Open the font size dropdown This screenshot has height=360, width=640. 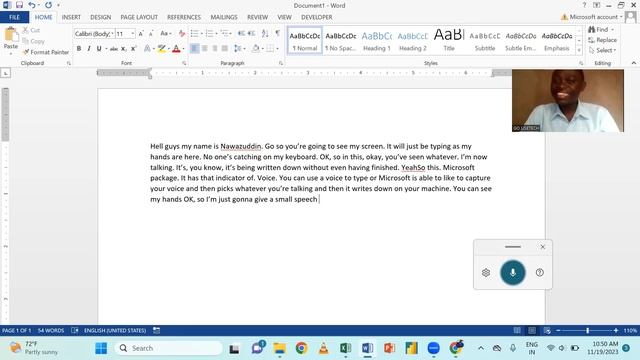click(x=133, y=33)
